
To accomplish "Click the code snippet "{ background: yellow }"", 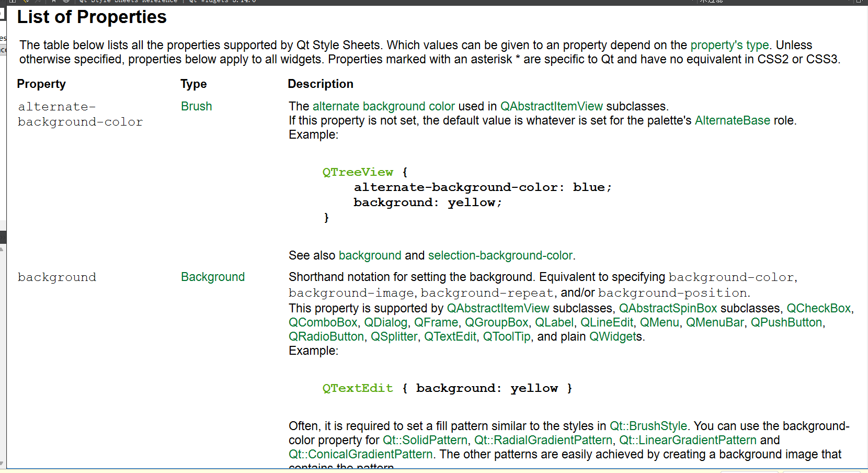I will (487, 388).
